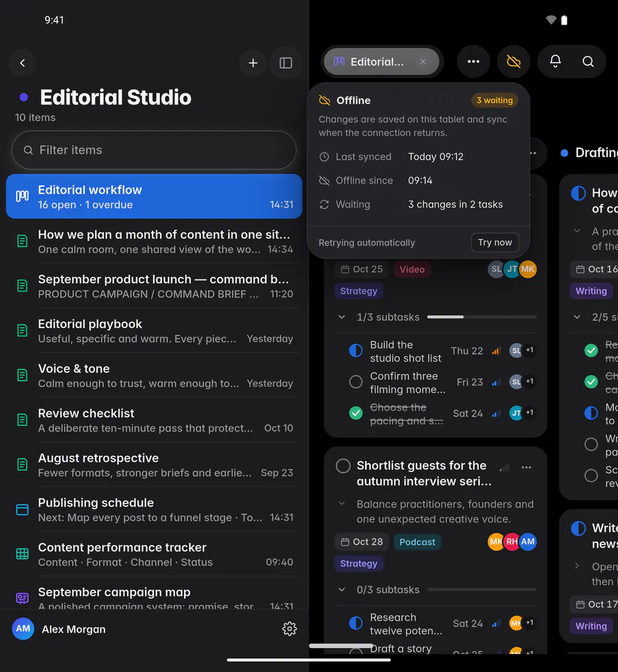Uncheck Choose the pacing subtask
This screenshot has height=672, width=618.
tap(355, 413)
